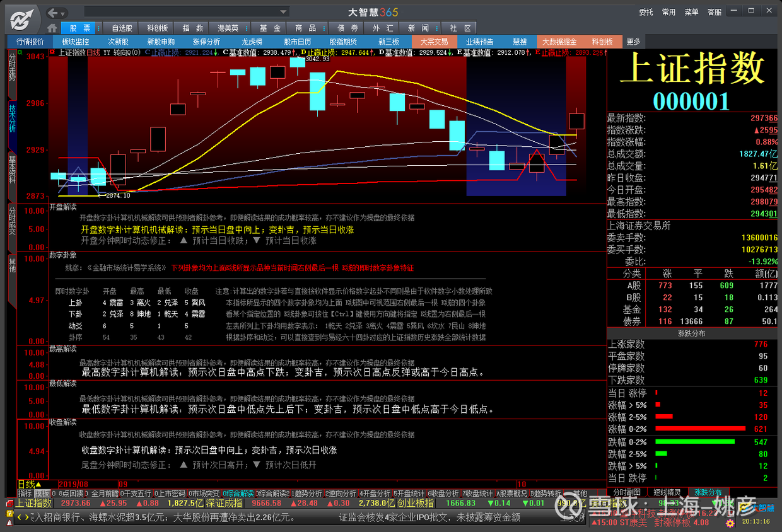Choose the 0市场突变 template

click(204, 494)
